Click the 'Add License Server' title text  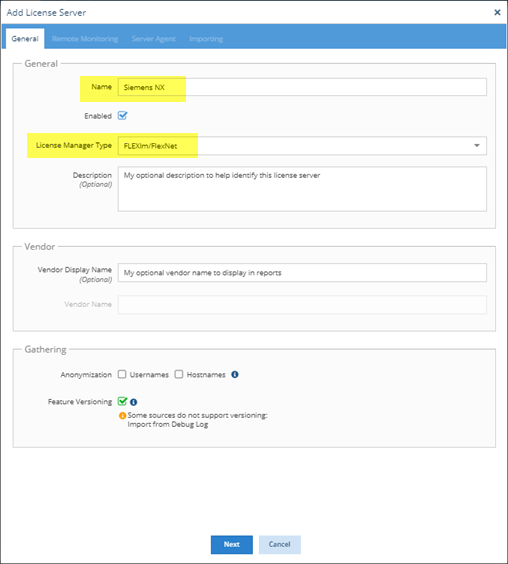click(x=46, y=13)
